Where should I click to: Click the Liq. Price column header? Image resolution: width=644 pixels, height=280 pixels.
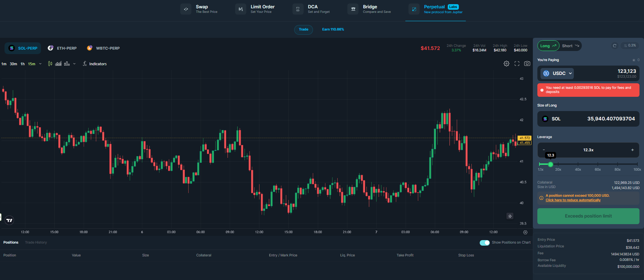(x=347, y=255)
